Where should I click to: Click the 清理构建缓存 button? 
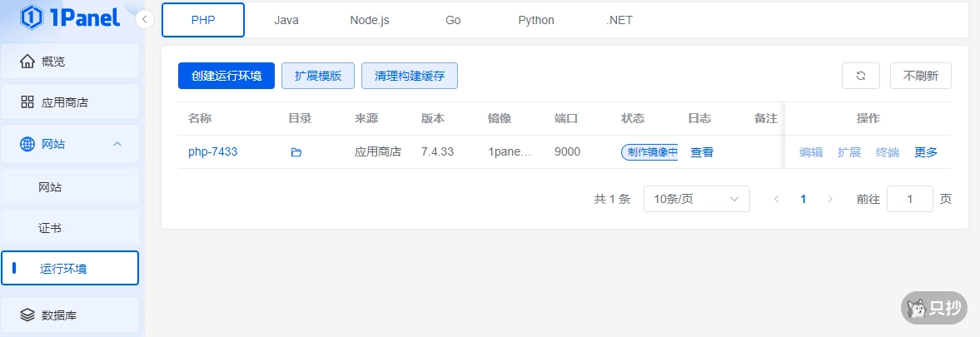click(410, 76)
